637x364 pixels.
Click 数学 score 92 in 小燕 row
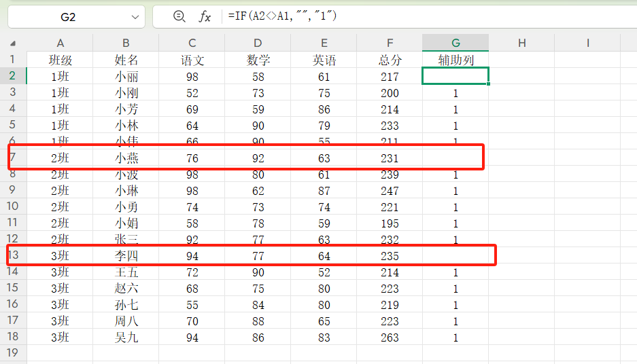(258, 158)
